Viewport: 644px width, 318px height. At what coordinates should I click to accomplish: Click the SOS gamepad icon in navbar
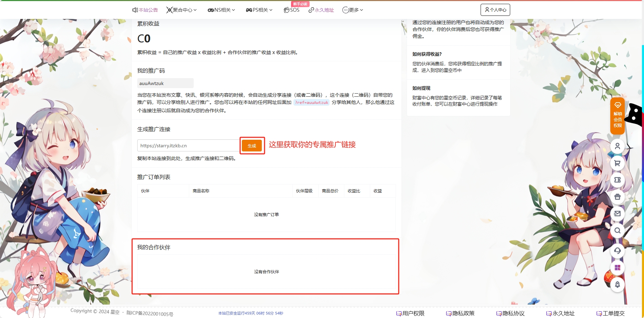pos(291,10)
